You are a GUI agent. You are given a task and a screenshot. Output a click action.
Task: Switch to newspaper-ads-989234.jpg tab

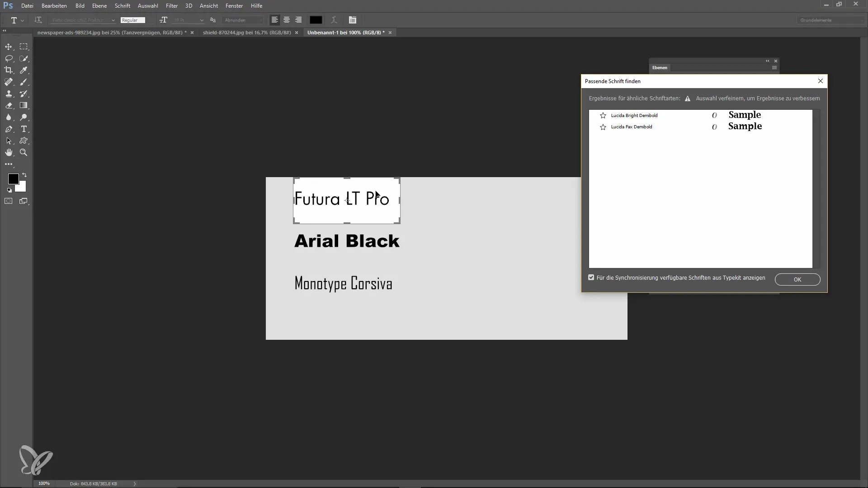coord(112,33)
